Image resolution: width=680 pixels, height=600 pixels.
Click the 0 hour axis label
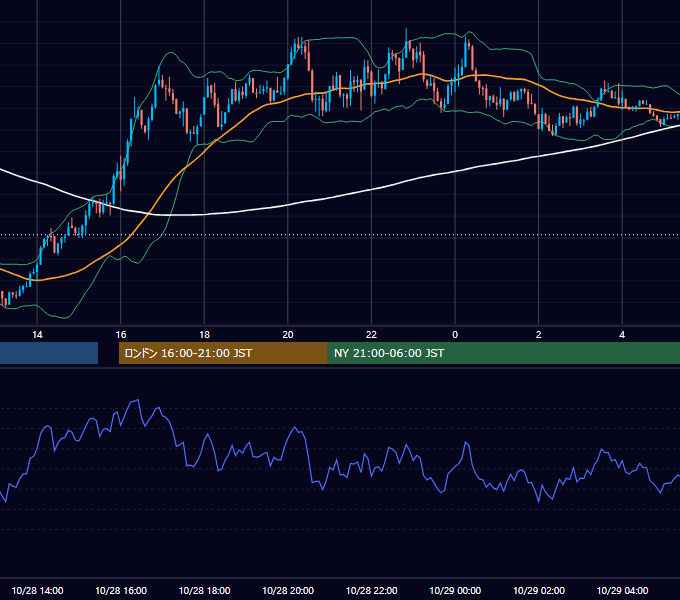[x=455, y=335]
